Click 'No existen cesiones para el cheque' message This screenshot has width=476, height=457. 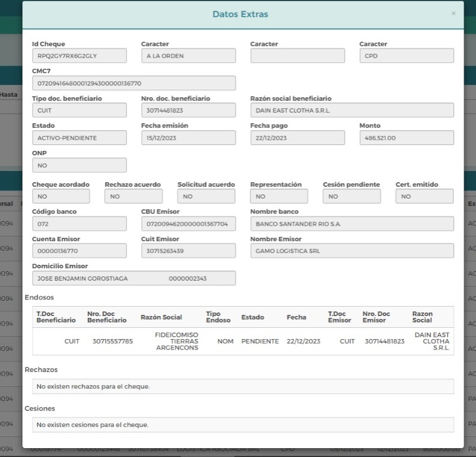point(92,425)
